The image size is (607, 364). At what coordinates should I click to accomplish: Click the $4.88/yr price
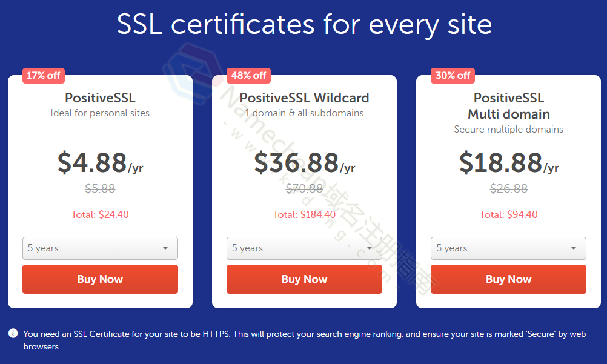click(101, 163)
